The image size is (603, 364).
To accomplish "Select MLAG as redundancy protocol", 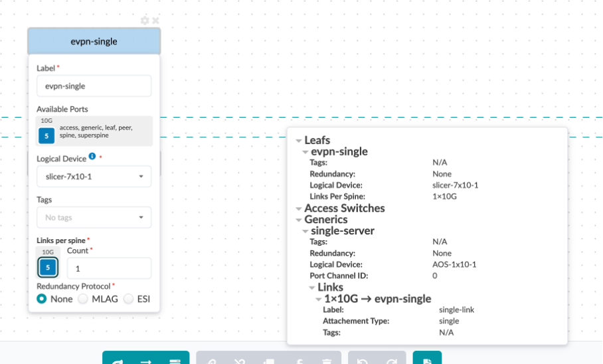I will click(84, 299).
